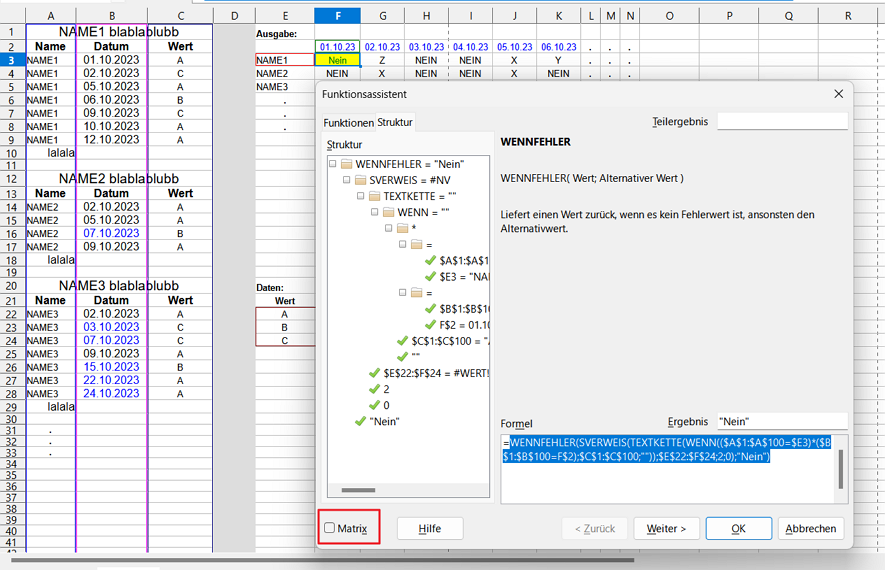885x570 pixels.
Task: Select the SVERWEIS folder icon
Action: click(361, 181)
